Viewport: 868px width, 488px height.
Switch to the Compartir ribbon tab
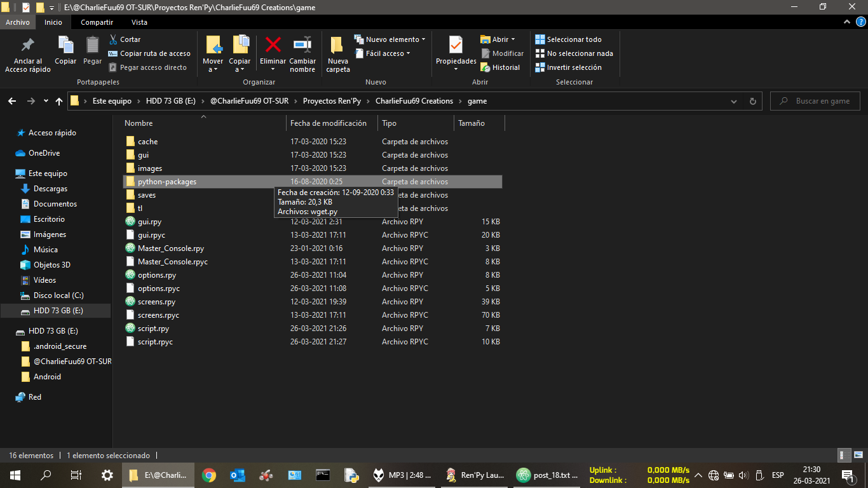(x=97, y=22)
